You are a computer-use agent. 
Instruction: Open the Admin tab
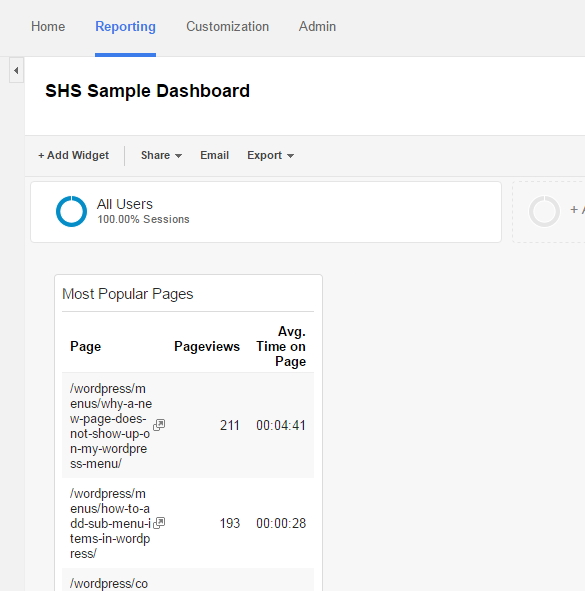click(317, 27)
